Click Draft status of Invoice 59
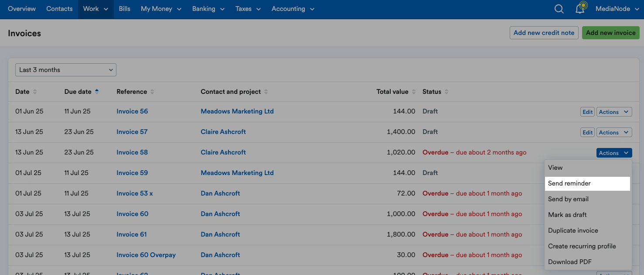The image size is (644, 275). [430, 173]
